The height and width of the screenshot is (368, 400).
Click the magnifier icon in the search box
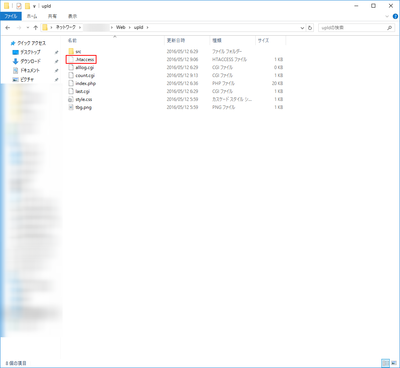[x=389, y=28]
